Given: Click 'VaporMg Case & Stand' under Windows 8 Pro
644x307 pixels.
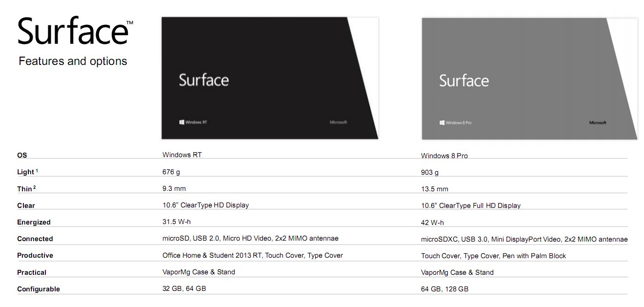Looking at the screenshot, I should click(457, 272).
